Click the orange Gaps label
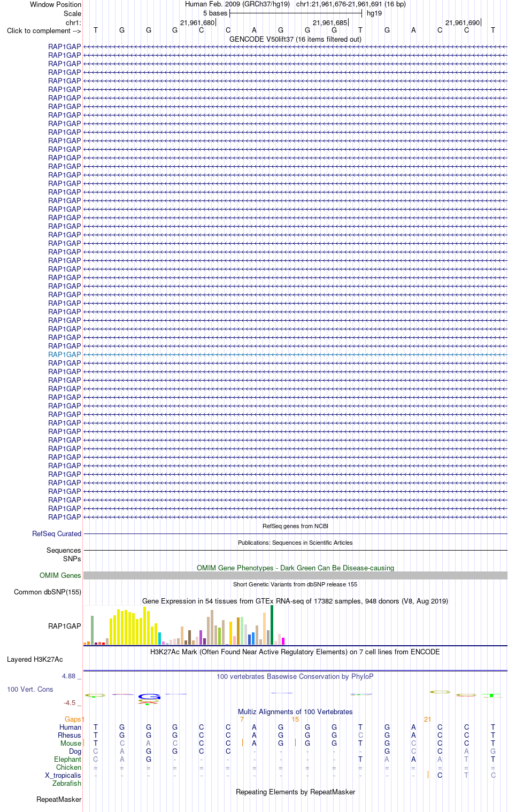Viewport: 508px width, 812px height. tap(73, 719)
